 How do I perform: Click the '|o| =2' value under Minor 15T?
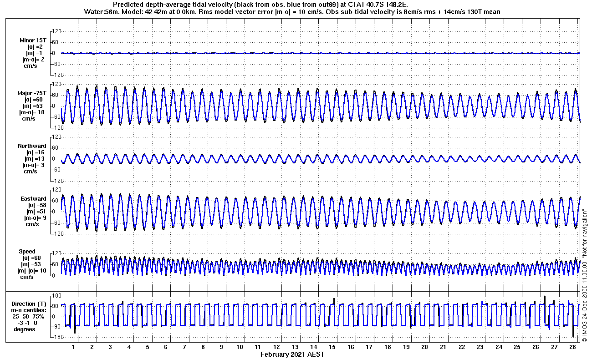(35, 46)
